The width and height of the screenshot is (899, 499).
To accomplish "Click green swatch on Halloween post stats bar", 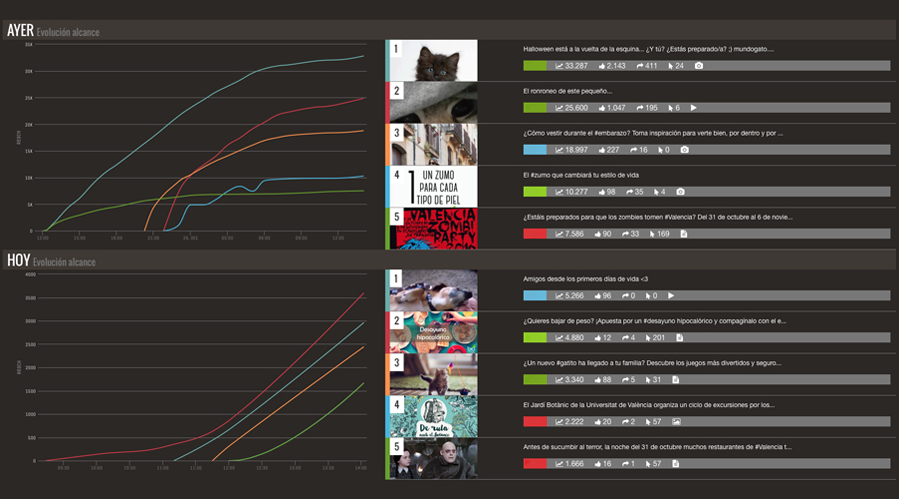I will 535,66.
